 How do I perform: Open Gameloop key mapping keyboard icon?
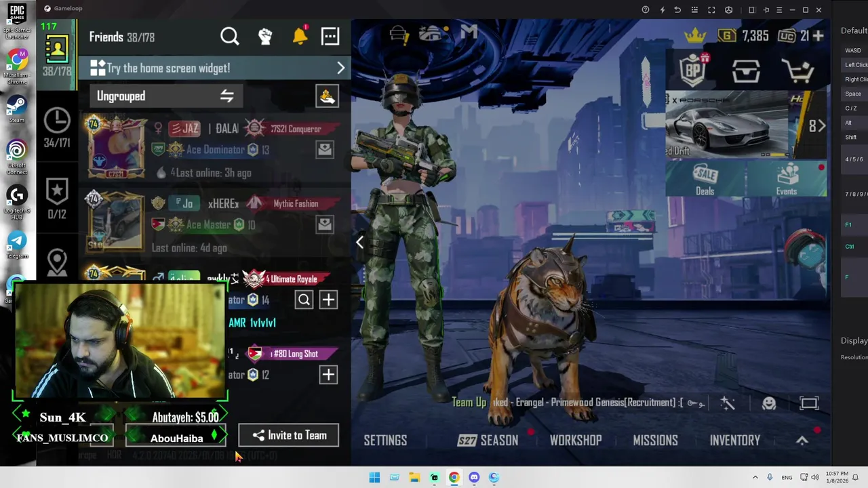click(x=694, y=9)
